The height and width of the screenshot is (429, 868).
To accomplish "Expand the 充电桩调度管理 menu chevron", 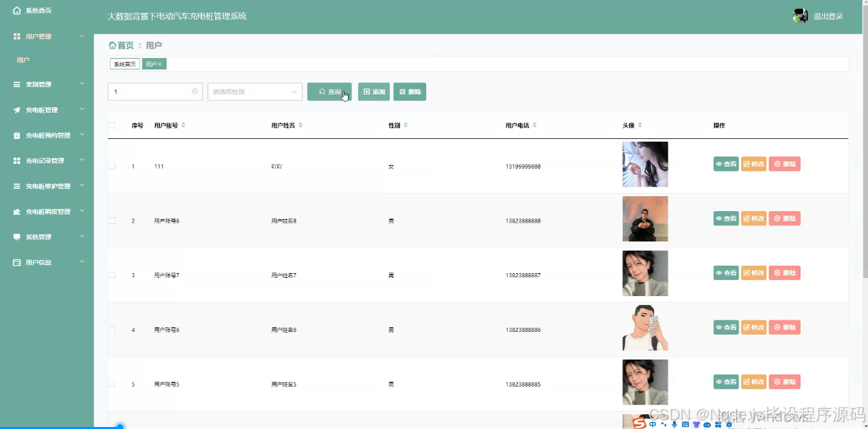I will tap(82, 211).
